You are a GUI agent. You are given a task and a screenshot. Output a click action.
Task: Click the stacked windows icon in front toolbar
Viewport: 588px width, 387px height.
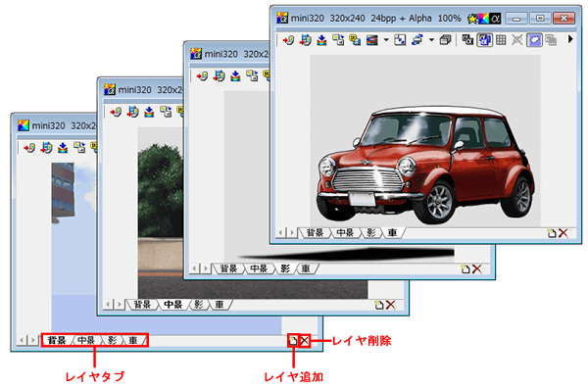tap(445, 40)
